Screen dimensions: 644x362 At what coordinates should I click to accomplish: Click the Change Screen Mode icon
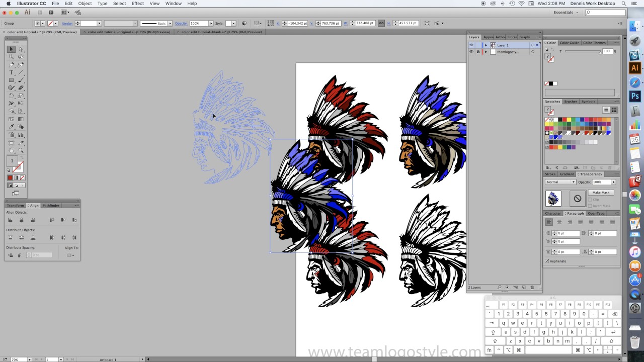click(x=16, y=193)
